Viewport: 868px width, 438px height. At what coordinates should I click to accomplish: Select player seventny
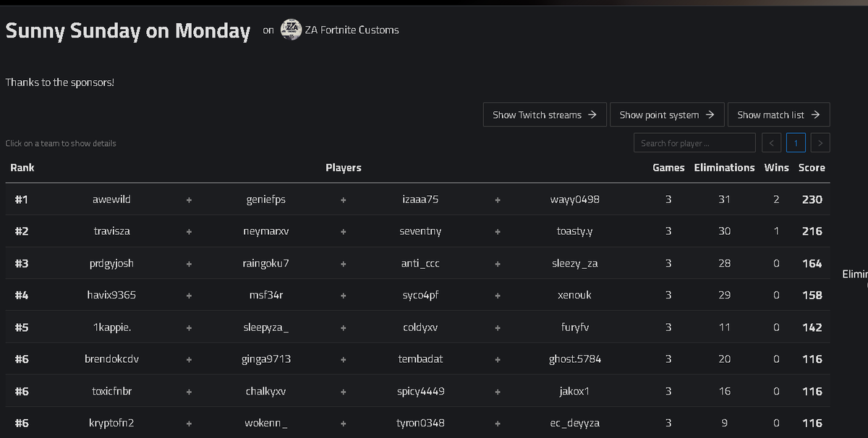coord(420,231)
